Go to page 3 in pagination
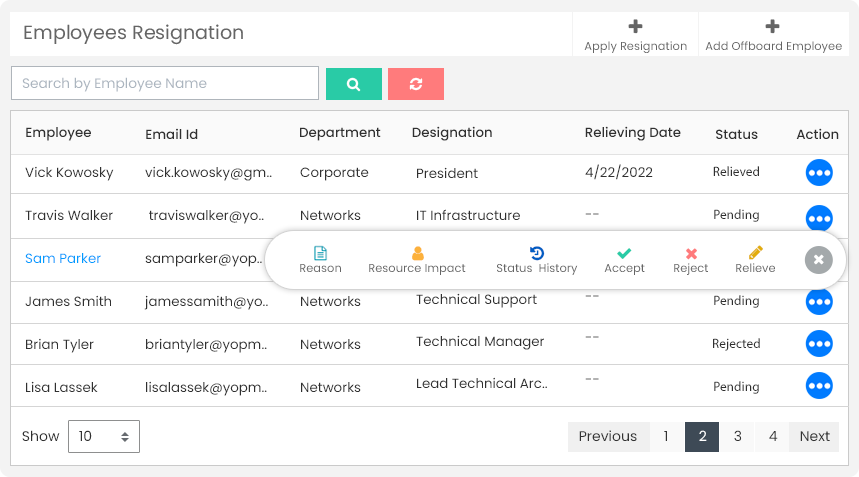The width and height of the screenshot is (859, 477). coord(737,436)
